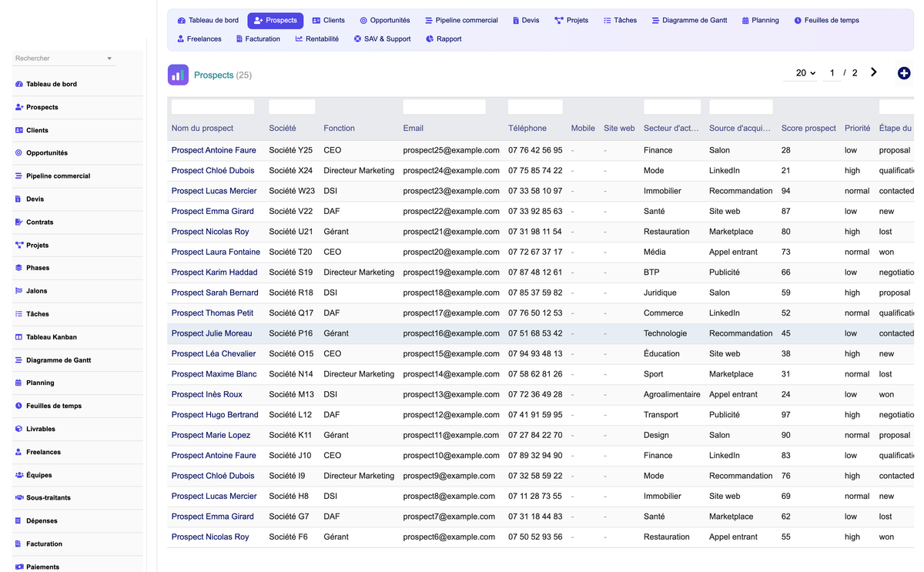Image resolution: width=924 pixels, height=572 pixels.
Task: Click the current page number field
Action: coord(831,73)
